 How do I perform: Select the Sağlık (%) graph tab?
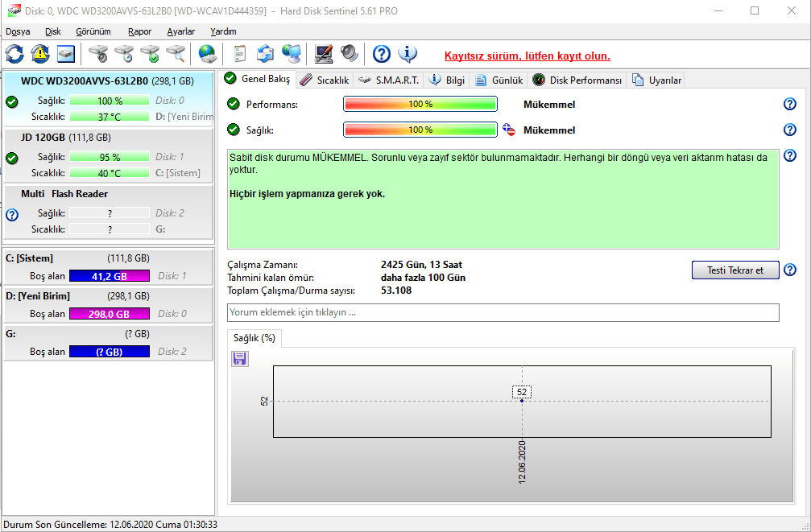pos(254,338)
